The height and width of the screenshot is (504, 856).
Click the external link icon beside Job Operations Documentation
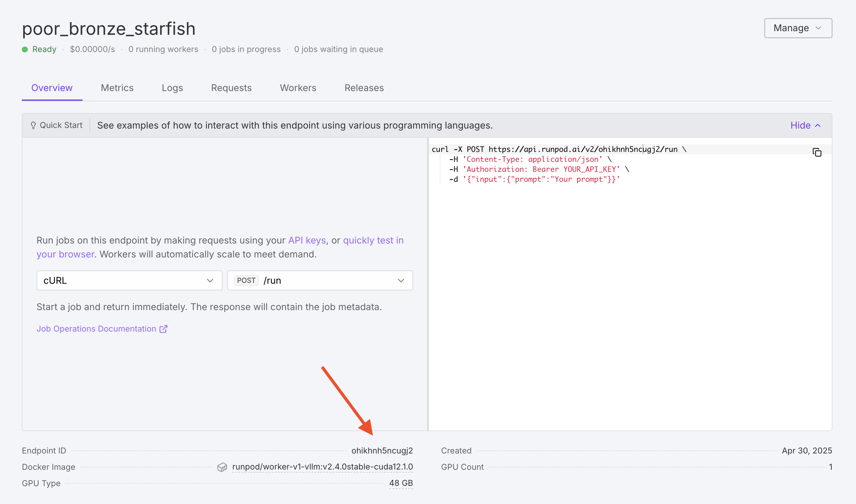click(x=163, y=329)
